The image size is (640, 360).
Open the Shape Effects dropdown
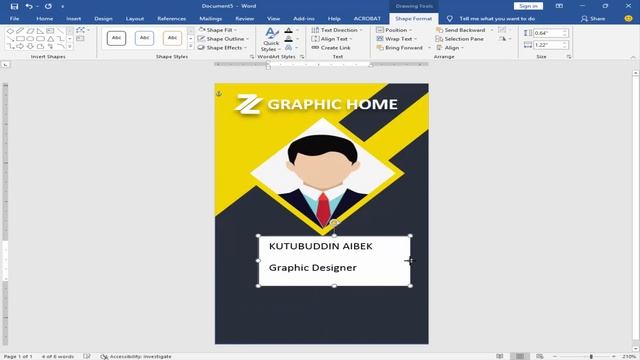pos(222,48)
